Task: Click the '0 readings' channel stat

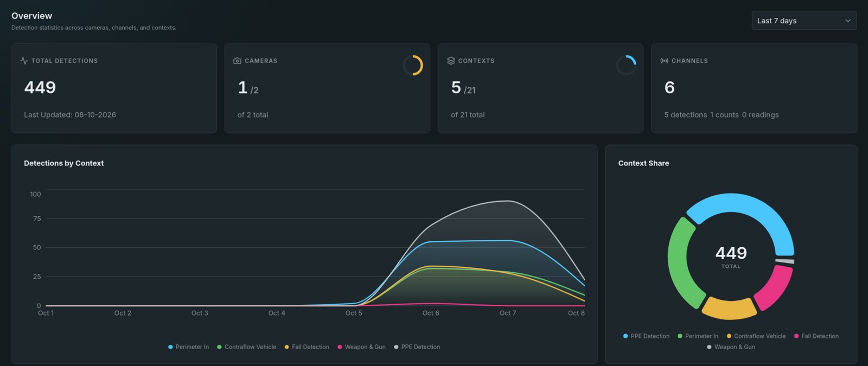Action: (x=760, y=115)
